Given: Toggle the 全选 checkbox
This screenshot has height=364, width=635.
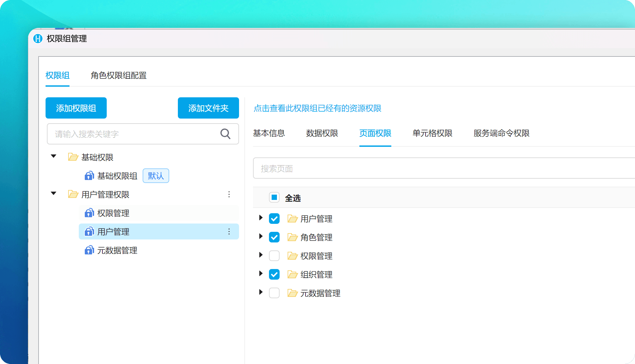Looking at the screenshot, I should [x=274, y=198].
